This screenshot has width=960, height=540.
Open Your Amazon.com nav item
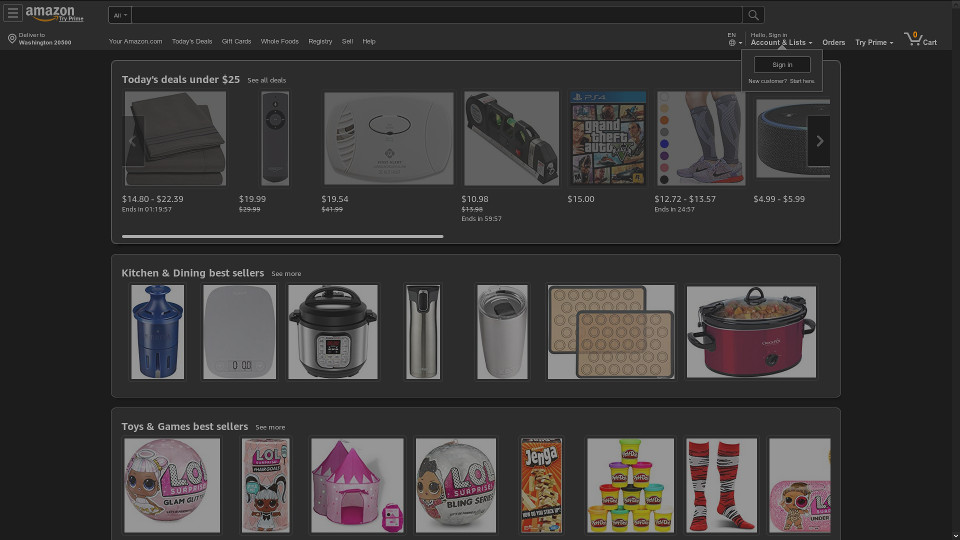coord(135,42)
